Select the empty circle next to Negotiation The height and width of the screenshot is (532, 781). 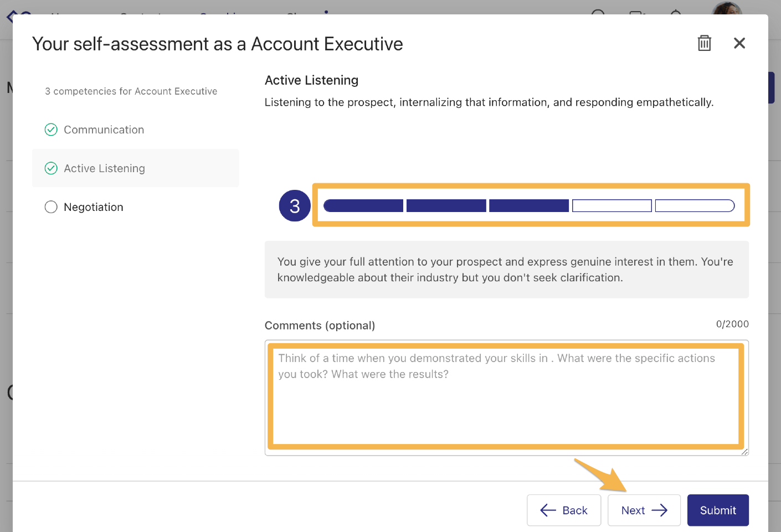[51, 207]
